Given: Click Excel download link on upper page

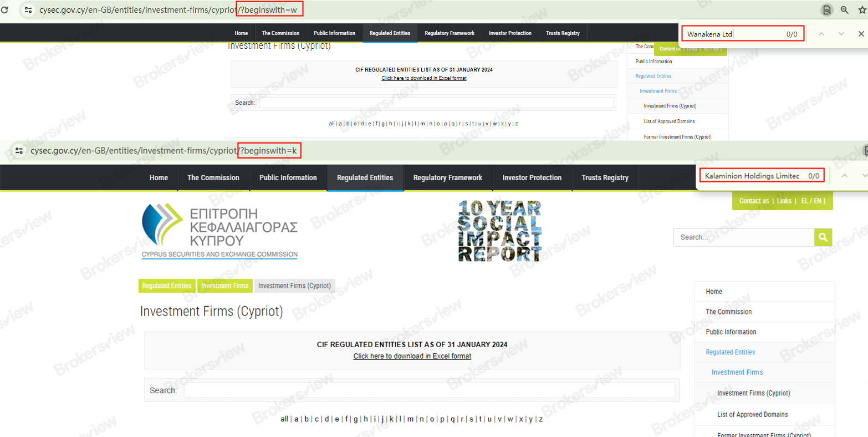Looking at the screenshot, I should [424, 78].
